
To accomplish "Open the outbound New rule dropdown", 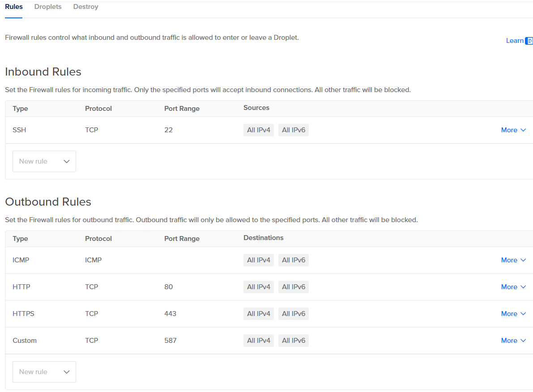I will click(44, 371).
